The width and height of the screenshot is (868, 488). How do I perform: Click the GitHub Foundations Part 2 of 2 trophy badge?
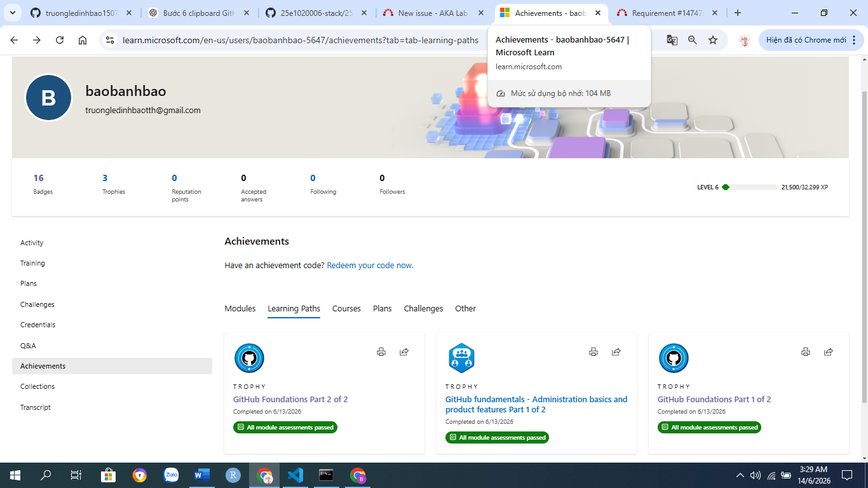point(249,358)
